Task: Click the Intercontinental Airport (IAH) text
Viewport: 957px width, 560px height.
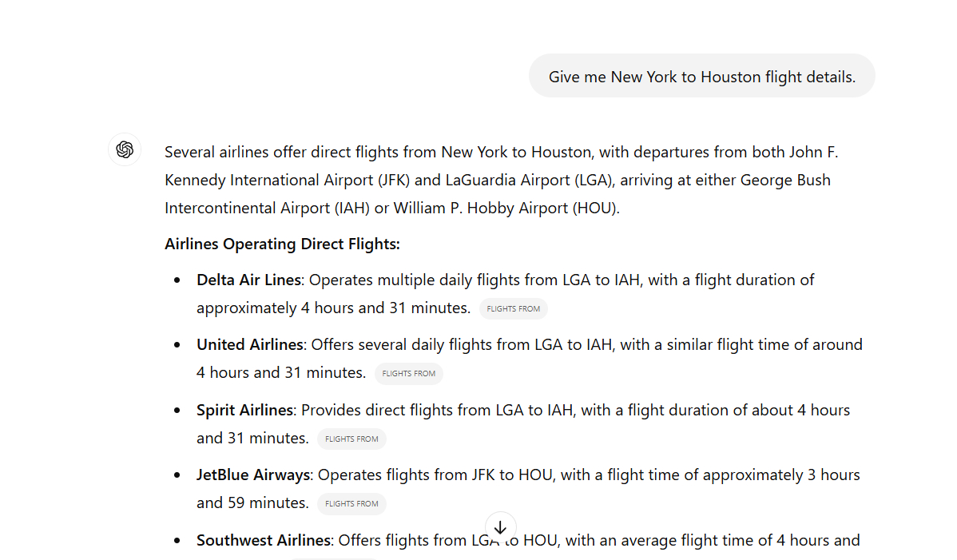Action: click(x=267, y=209)
